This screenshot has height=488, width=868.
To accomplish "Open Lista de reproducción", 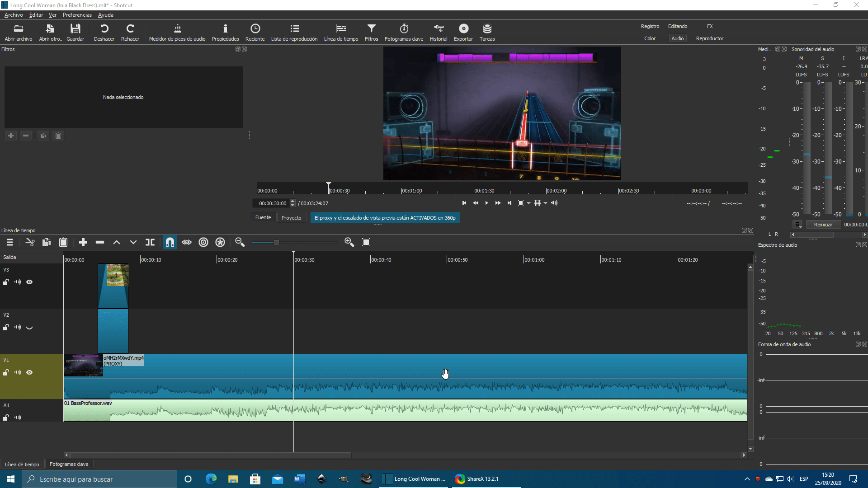I will click(x=294, y=33).
